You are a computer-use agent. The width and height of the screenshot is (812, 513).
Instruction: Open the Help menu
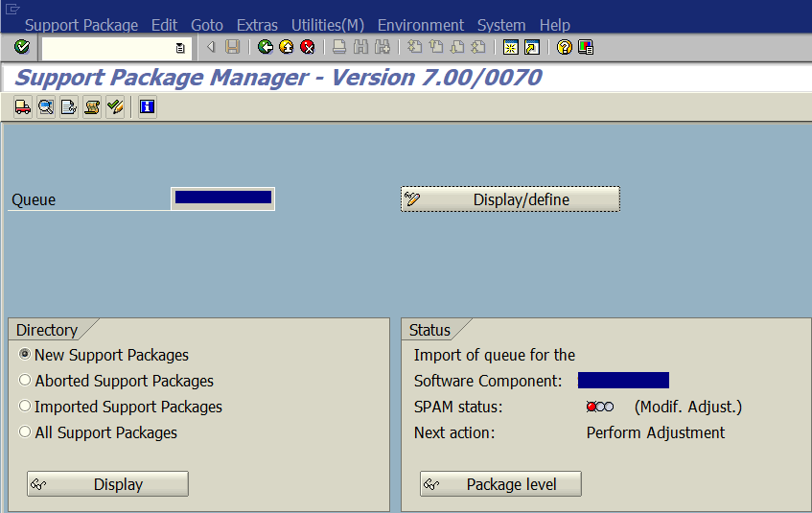click(x=555, y=25)
